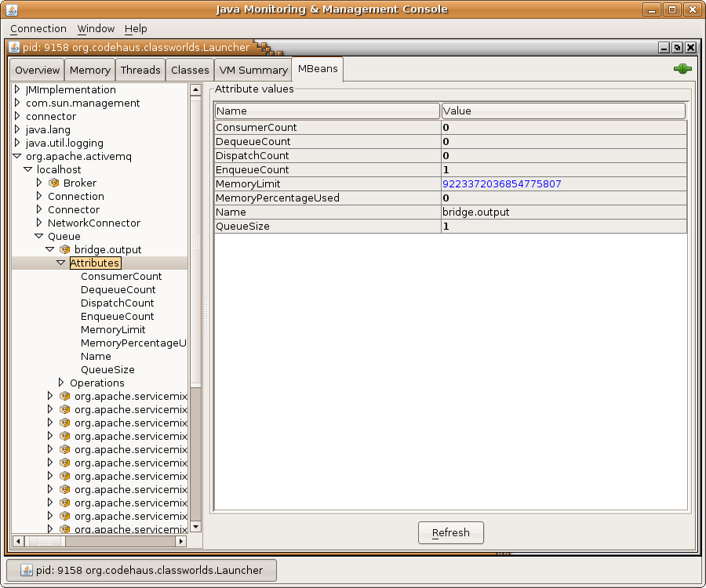Select MemoryLimit in the tree
706x588 pixels.
click(x=113, y=330)
